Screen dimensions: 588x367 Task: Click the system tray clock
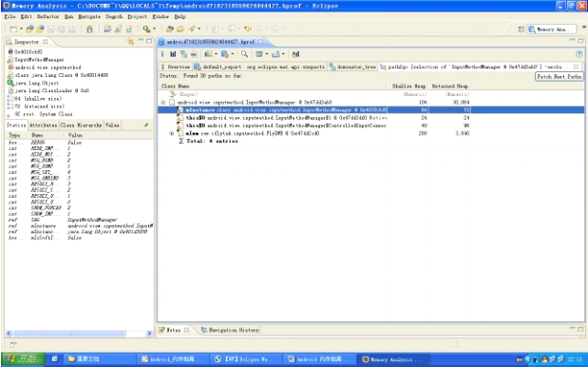click(575, 359)
